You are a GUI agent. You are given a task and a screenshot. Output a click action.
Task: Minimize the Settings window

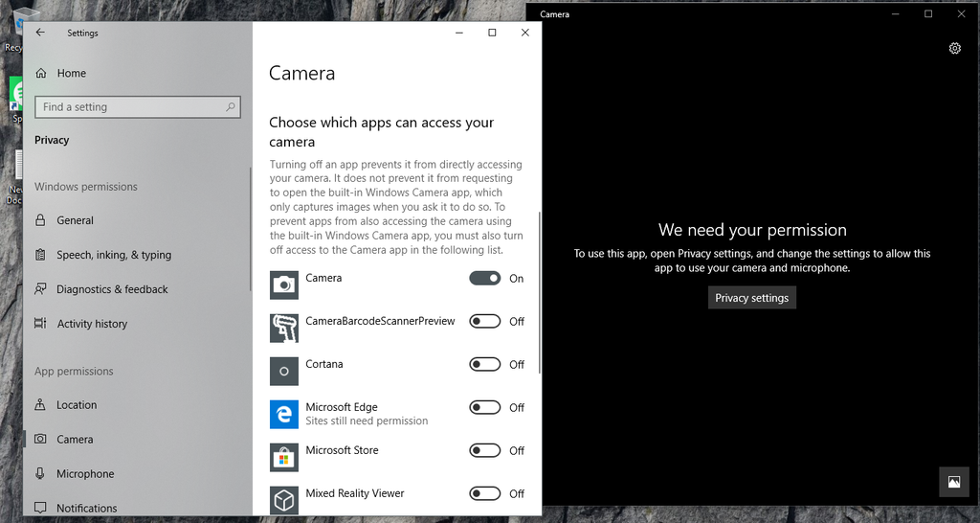459,33
